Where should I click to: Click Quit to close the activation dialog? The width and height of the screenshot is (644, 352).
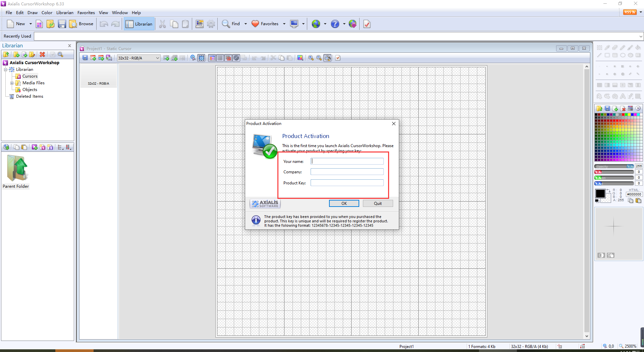pos(378,203)
